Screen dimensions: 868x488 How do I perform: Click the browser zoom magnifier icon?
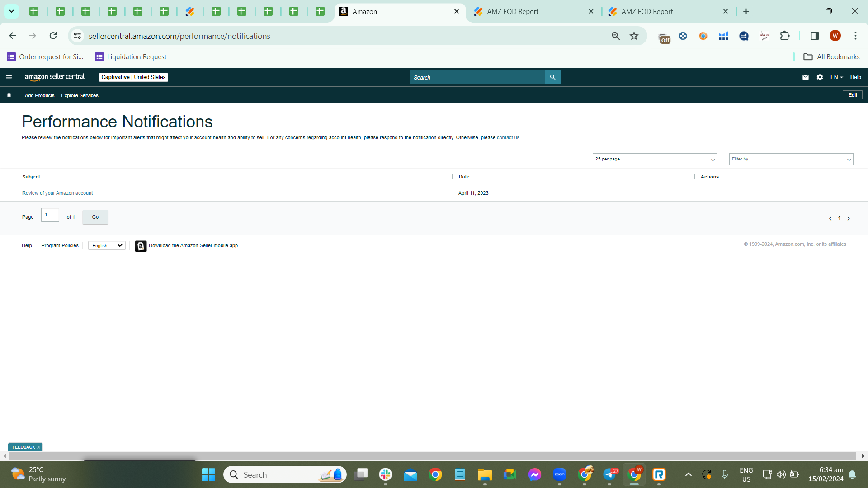(616, 36)
